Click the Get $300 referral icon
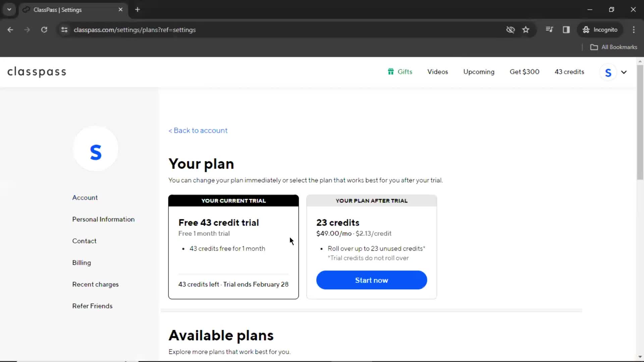The image size is (644, 362). (x=525, y=72)
